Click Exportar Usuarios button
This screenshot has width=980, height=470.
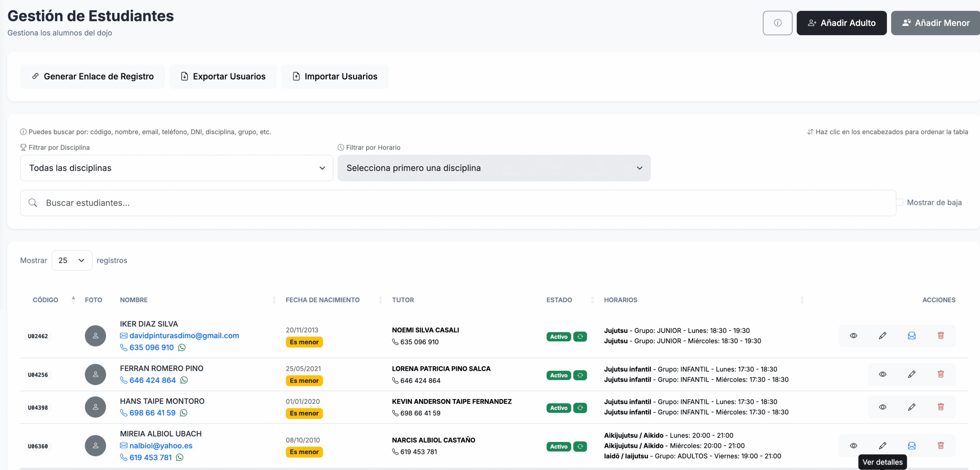[223, 77]
